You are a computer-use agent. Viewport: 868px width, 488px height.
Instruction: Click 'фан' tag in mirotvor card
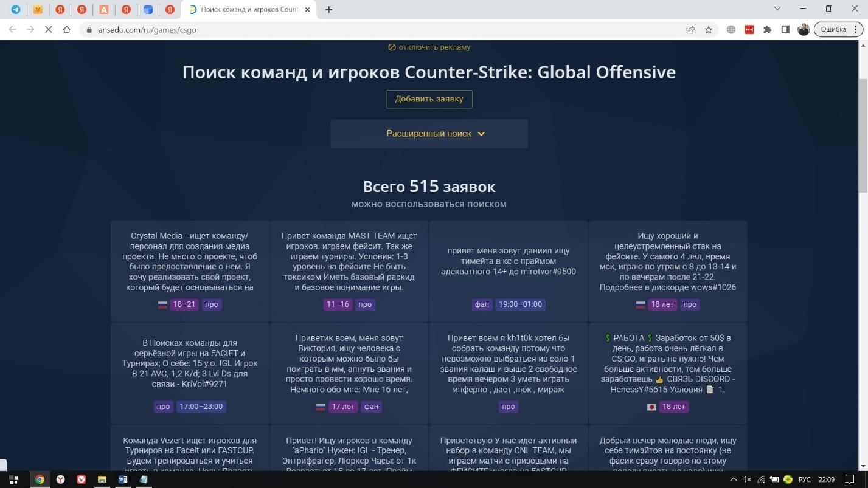pos(482,304)
